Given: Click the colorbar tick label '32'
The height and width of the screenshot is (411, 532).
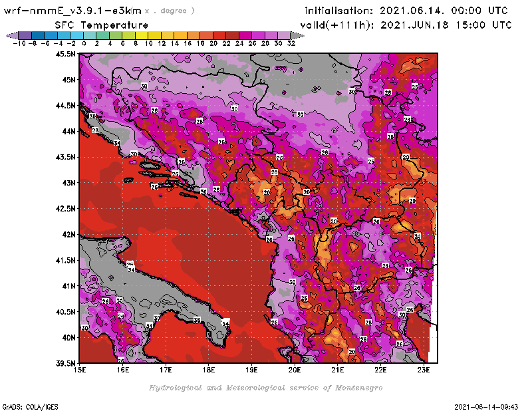Looking at the screenshot, I should pos(291,43).
